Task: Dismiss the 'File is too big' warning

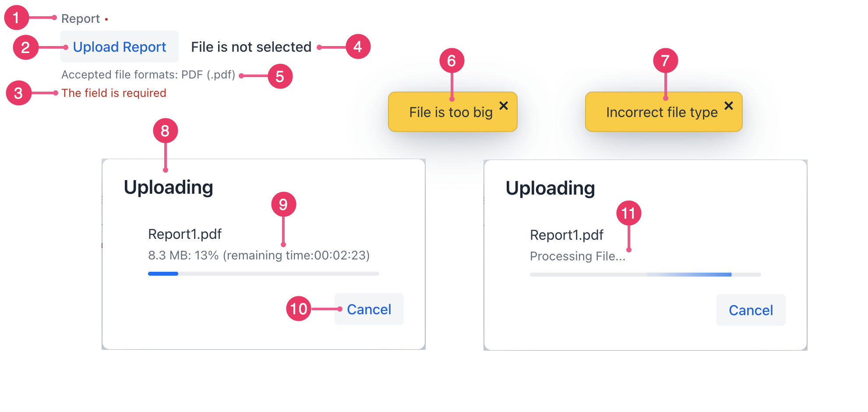Action: (x=504, y=105)
